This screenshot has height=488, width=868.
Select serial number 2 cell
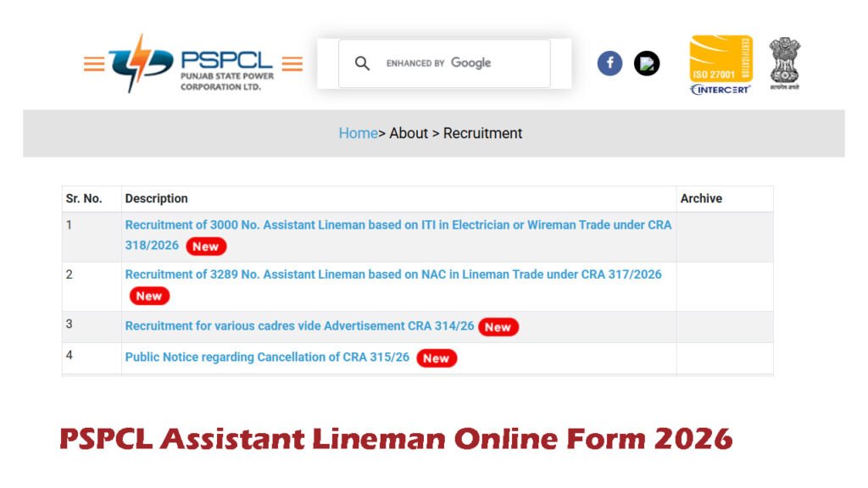click(x=92, y=286)
